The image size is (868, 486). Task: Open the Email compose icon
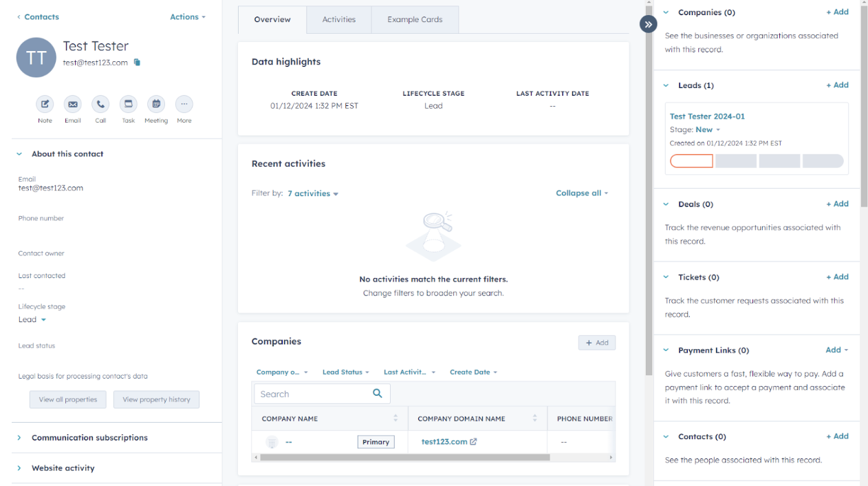point(72,104)
